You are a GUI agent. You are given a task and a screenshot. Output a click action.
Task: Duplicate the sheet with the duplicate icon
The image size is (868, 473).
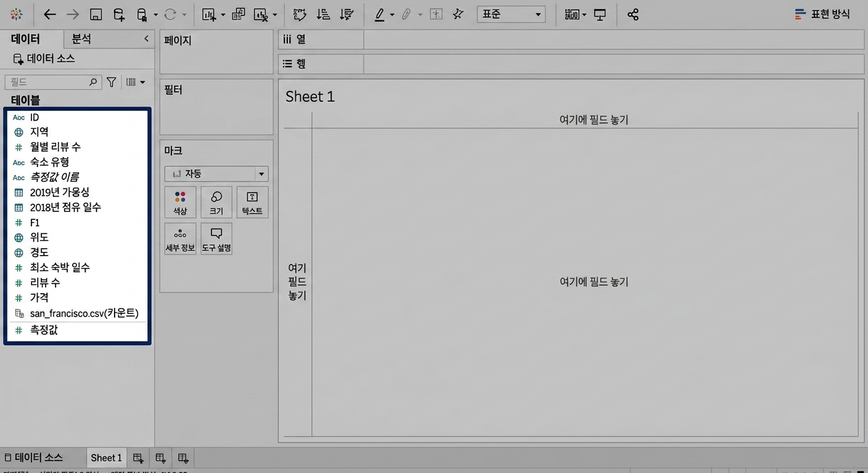tap(239, 14)
